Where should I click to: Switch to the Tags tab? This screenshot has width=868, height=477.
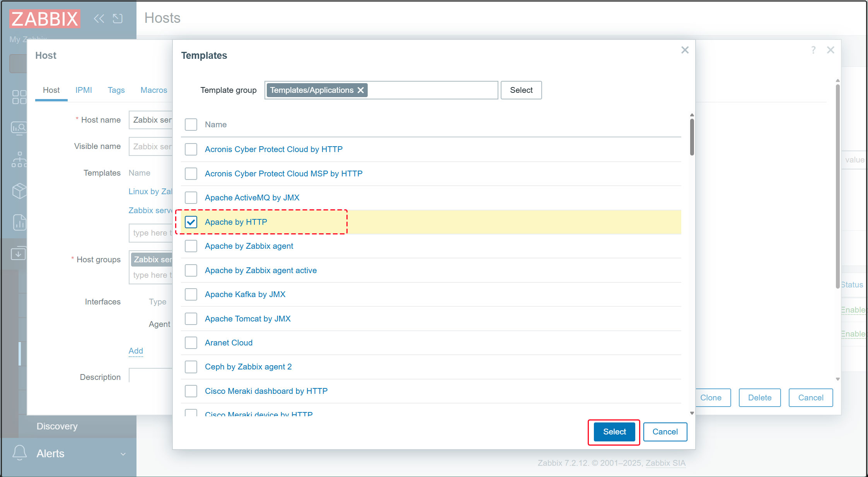(x=116, y=90)
